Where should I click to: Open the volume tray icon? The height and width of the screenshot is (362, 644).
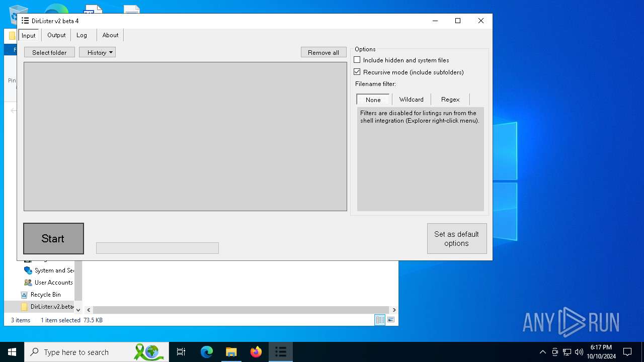(579, 352)
